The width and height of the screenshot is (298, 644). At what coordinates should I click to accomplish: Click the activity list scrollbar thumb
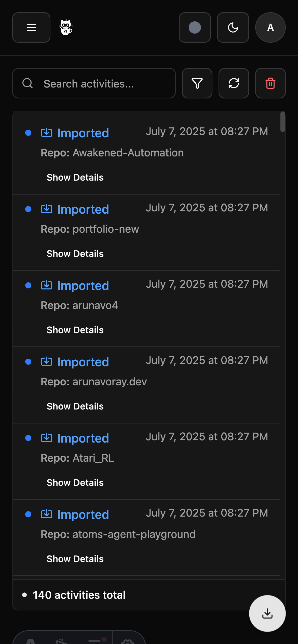point(283,122)
